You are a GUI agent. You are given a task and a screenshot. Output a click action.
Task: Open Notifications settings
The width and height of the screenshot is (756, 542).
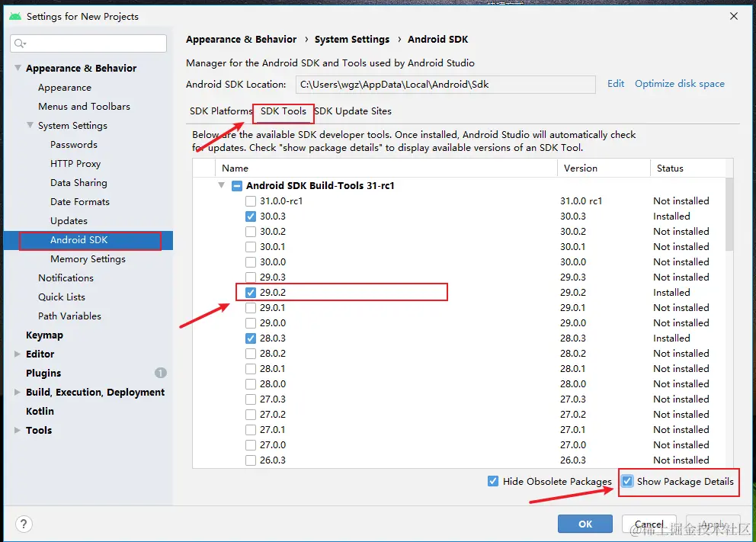[66, 277]
